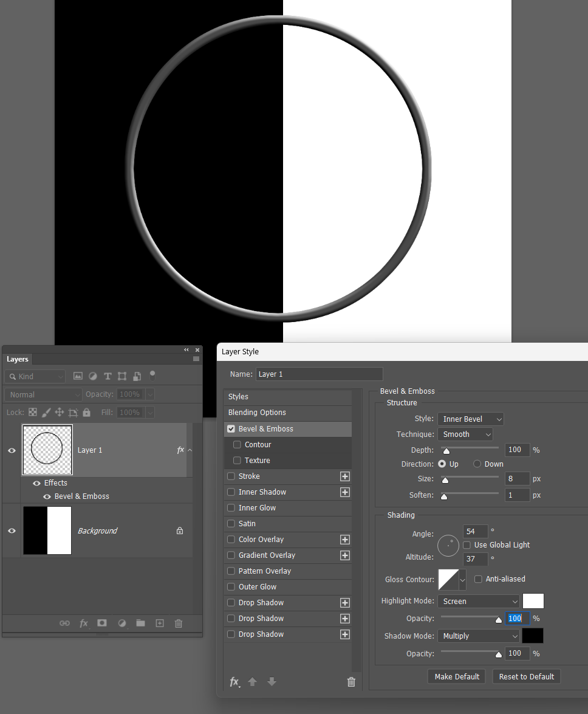Add a layer mask
588x714 pixels.
[x=101, y=623]
